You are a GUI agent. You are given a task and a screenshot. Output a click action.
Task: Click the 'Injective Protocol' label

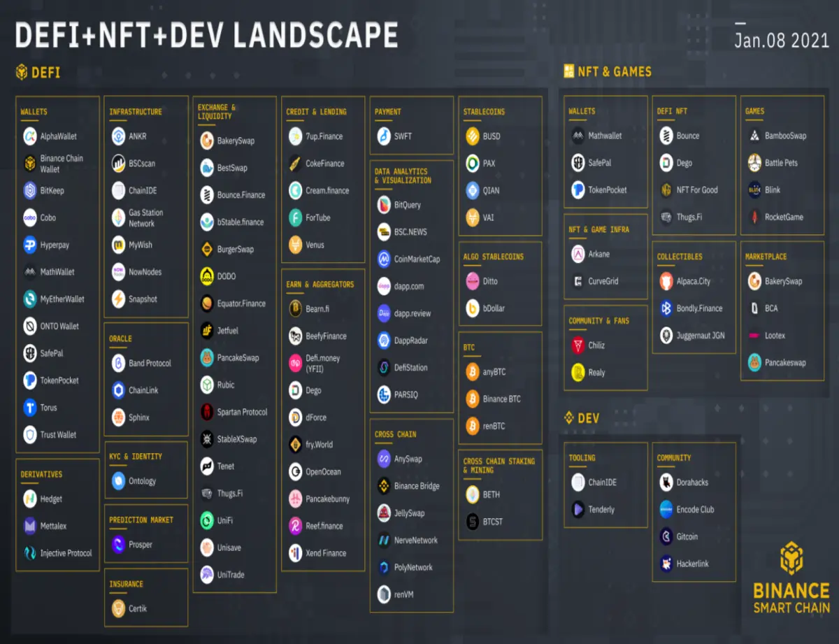click(66, 553)
